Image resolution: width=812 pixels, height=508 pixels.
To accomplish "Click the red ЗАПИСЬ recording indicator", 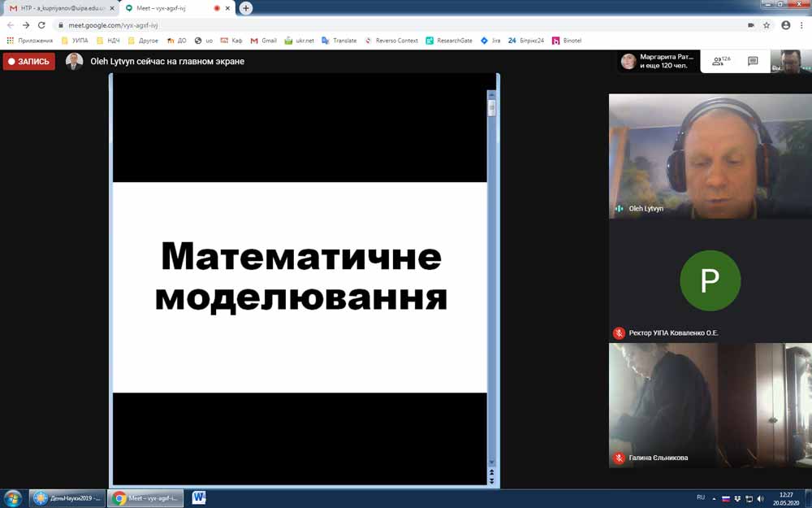I will click(29, 62).
